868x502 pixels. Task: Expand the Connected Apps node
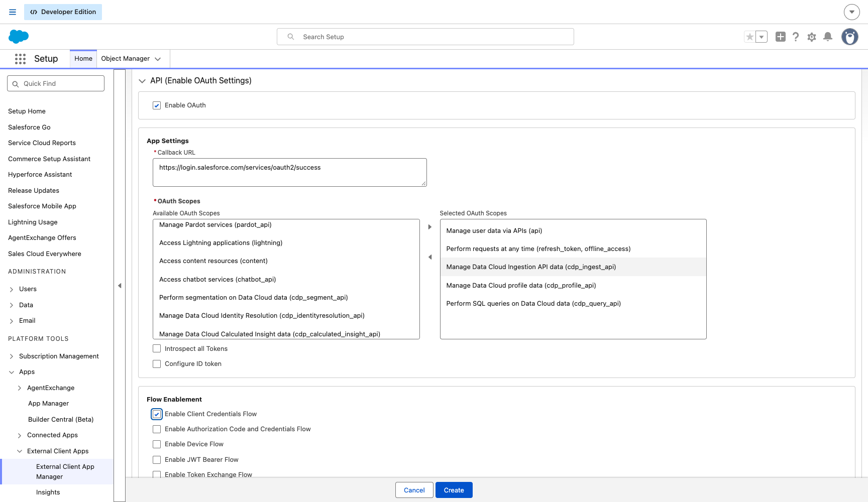click(20, 436)
